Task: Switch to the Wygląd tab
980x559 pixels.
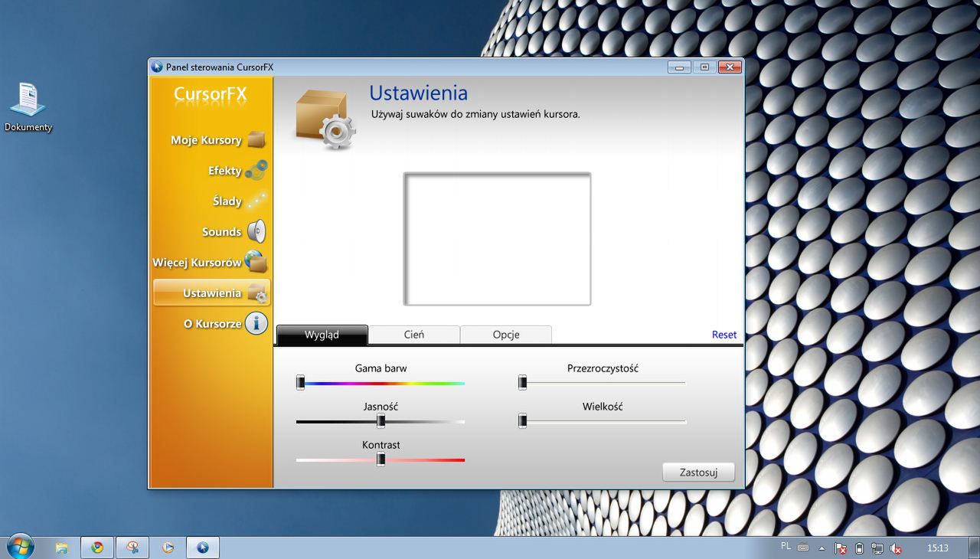Action: pyautogui.click(x=322, y=335)
